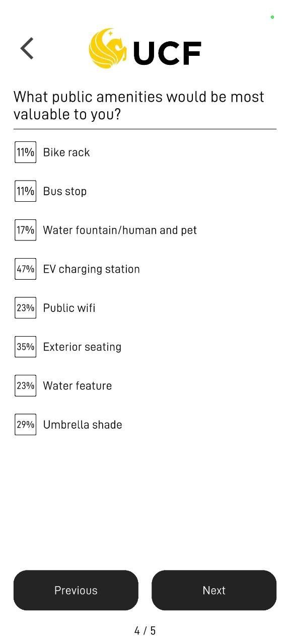Tap the back arrow icon
The height and width of the screenshot is (644, 290).
(x=27, y=48)
